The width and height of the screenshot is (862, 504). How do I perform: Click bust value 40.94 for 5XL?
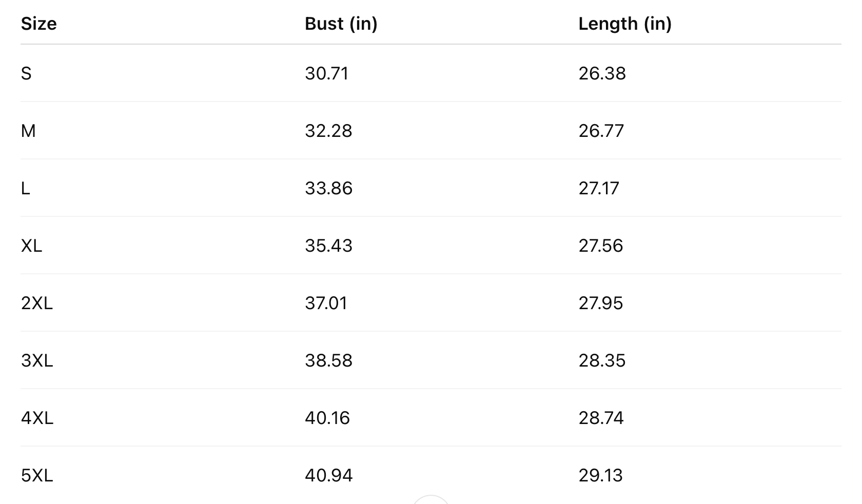click(x=328, y=476)
